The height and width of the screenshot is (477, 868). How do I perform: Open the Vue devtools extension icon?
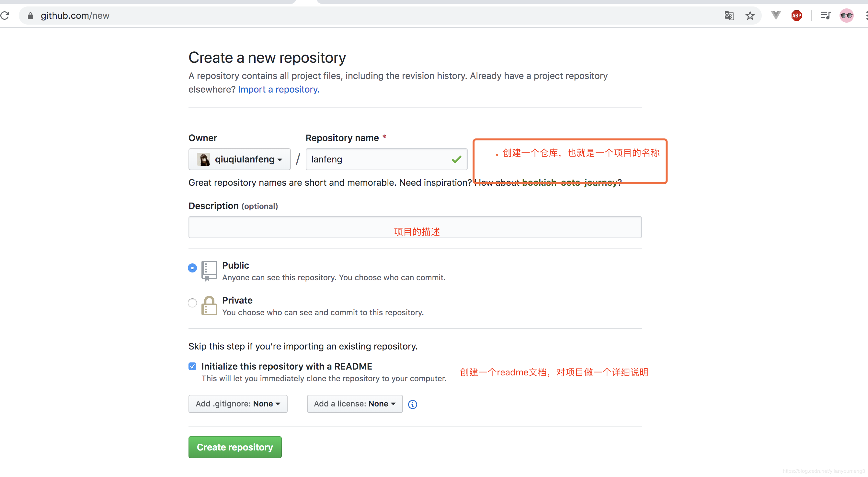point(776,16)
